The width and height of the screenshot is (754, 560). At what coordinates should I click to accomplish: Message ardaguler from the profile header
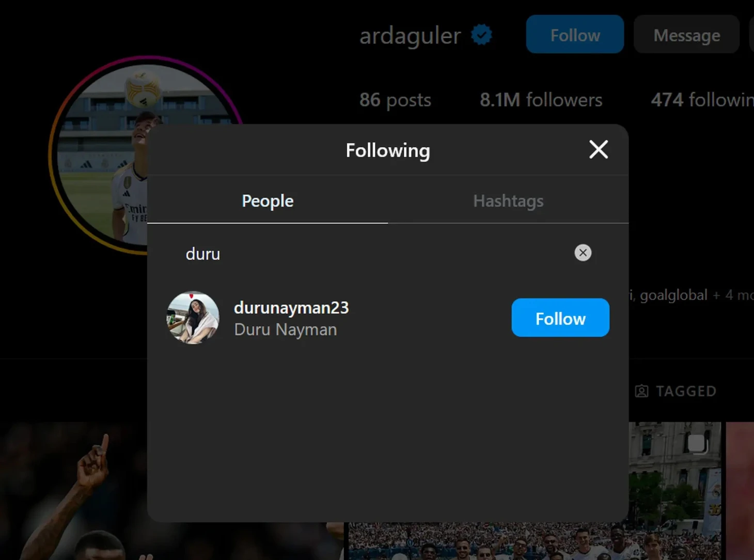[686, 34]
